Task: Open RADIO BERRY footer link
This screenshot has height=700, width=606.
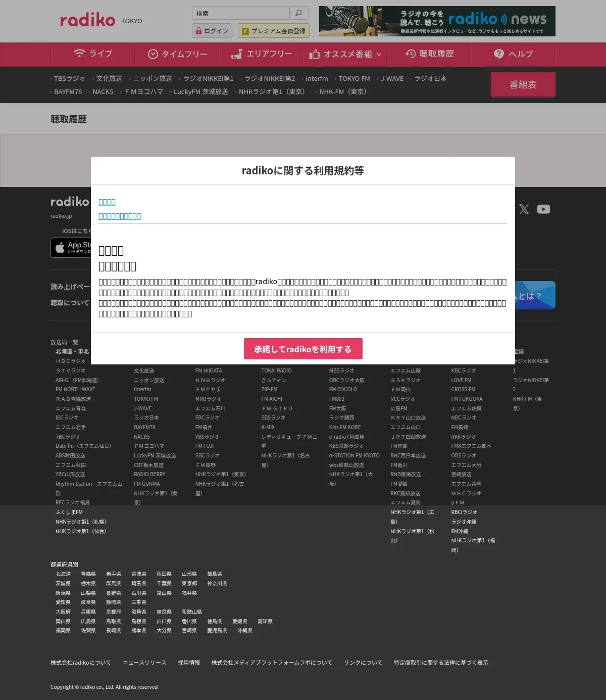Action: (149, 475)
